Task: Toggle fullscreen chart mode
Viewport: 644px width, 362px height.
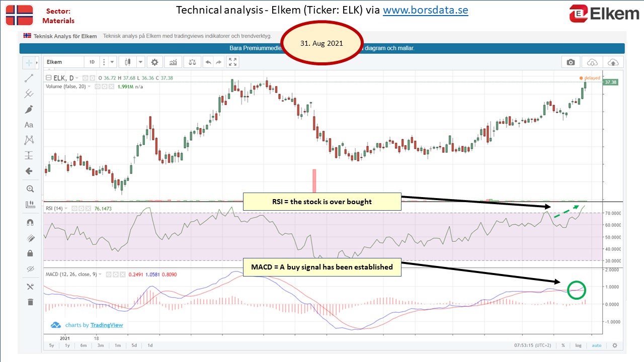Action: (232, 62)
